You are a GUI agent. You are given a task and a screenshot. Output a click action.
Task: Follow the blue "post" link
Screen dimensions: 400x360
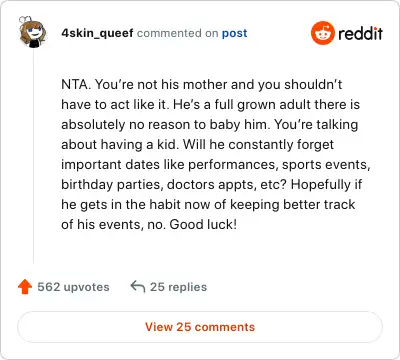[x=235, y=33]
